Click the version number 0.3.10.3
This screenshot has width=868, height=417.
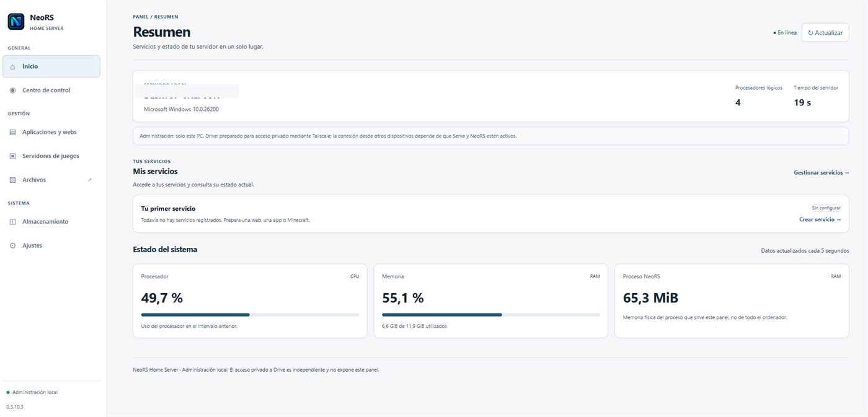tap(15, 407)
